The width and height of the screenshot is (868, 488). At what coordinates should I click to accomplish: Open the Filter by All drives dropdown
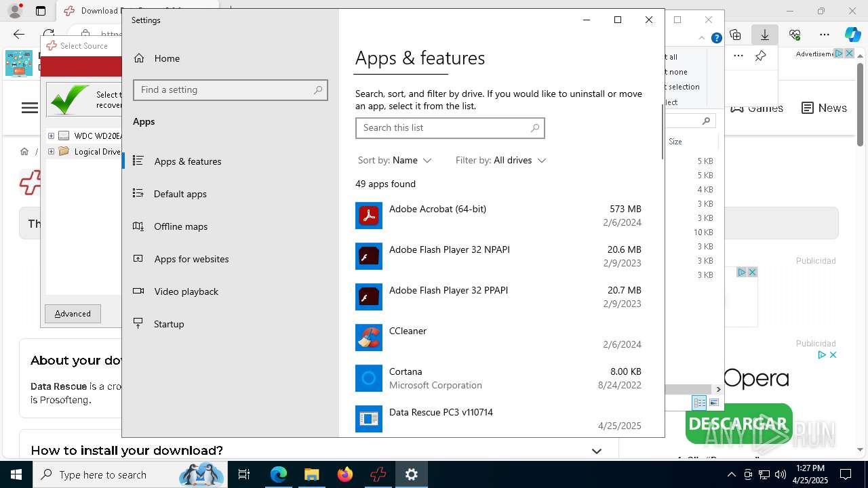click(x=500, y=160)
